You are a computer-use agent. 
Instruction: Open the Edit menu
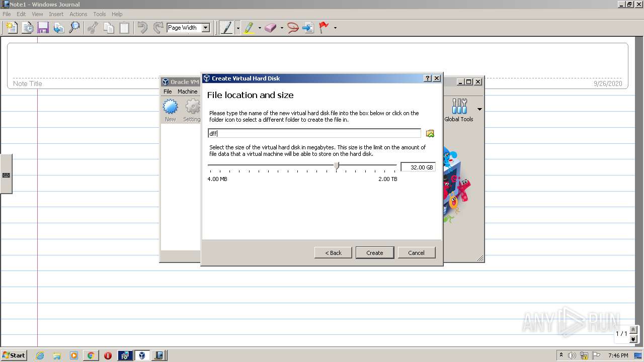[21, 14]
